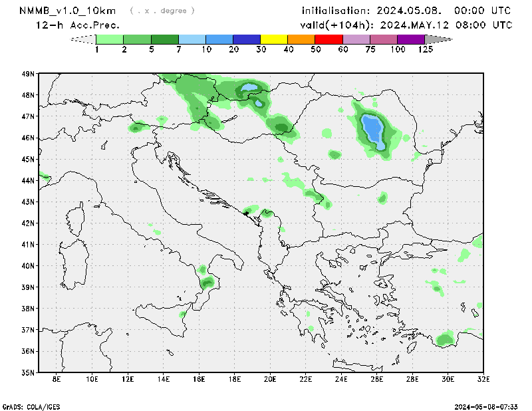Click the light green 1–2 legend swatch
Screen dimensions: 532x411
tap(110, 39)
